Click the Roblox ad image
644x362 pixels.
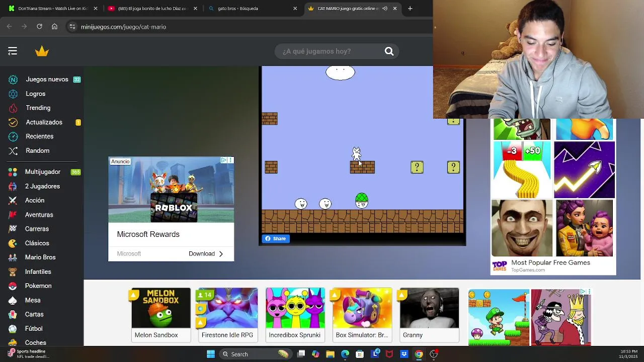tap(171, 190)
